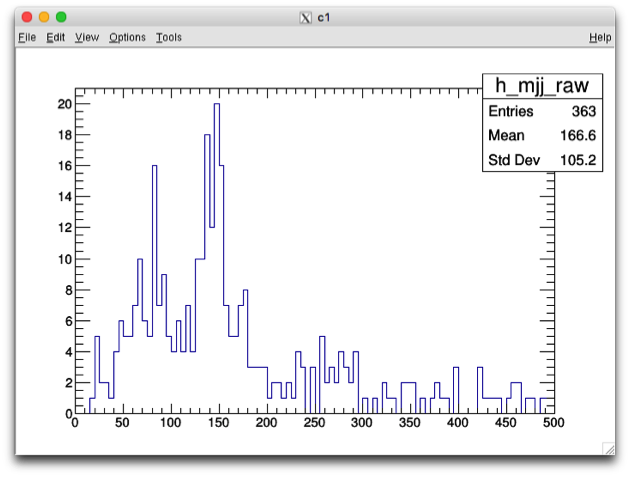Open the Help menu
This screenshot has height=477, width=630.
600,37
